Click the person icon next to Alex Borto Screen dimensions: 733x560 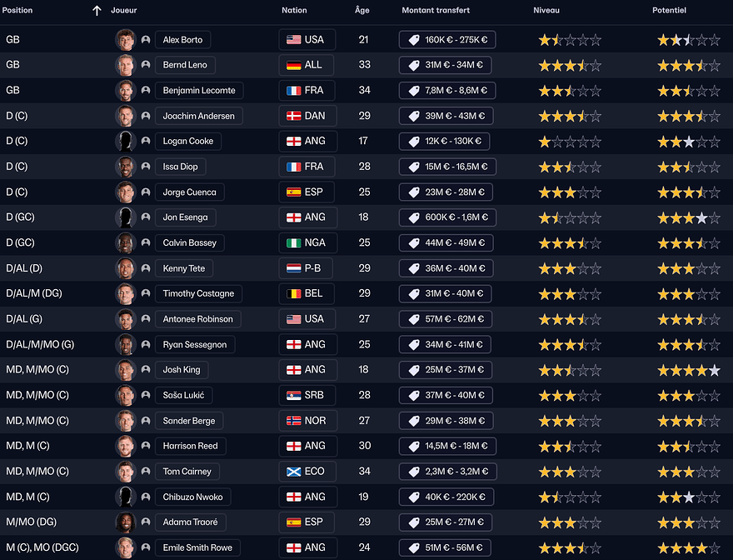pos(146,40)
